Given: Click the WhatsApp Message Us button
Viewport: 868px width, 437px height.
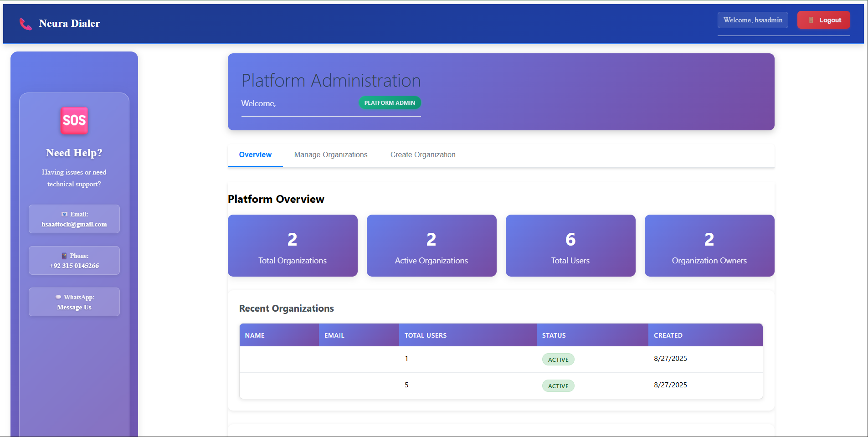Looking at the screenshot, I should (74, 302).
